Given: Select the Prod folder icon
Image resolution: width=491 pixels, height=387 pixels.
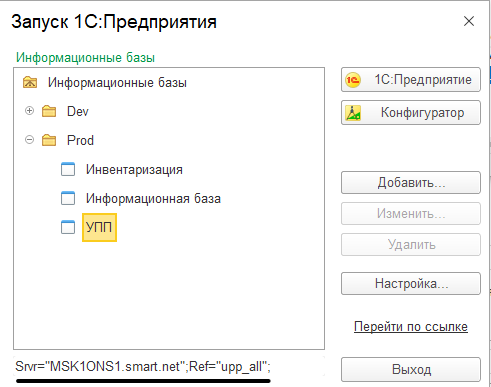Looking at the screenshot, I should (49, 140).
